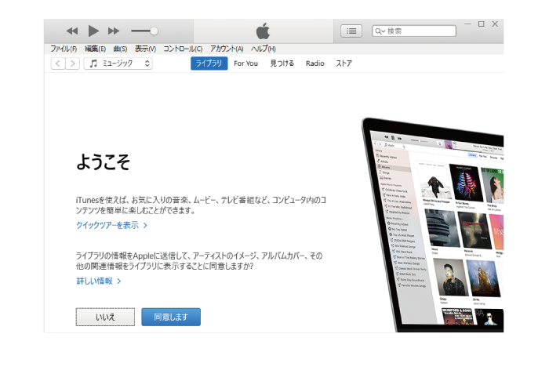The width and height of the screenshot is (549, 392).
Task: Open the ヘルプ(H) menu
Action: pyautogui.click(x=264, y=49)
